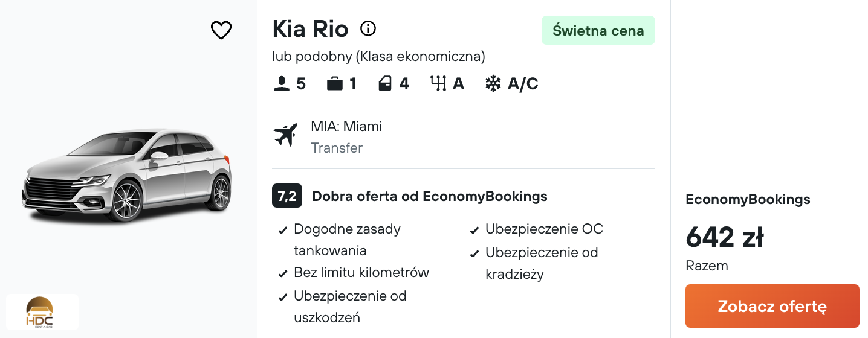Click the Świetna cena badge
868x338 pixels.
(598, 30)
